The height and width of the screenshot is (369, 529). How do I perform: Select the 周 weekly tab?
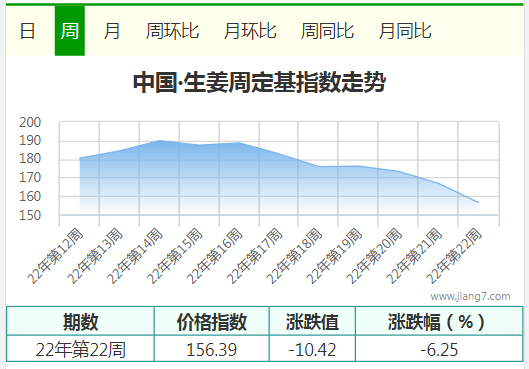click(70, 31)
